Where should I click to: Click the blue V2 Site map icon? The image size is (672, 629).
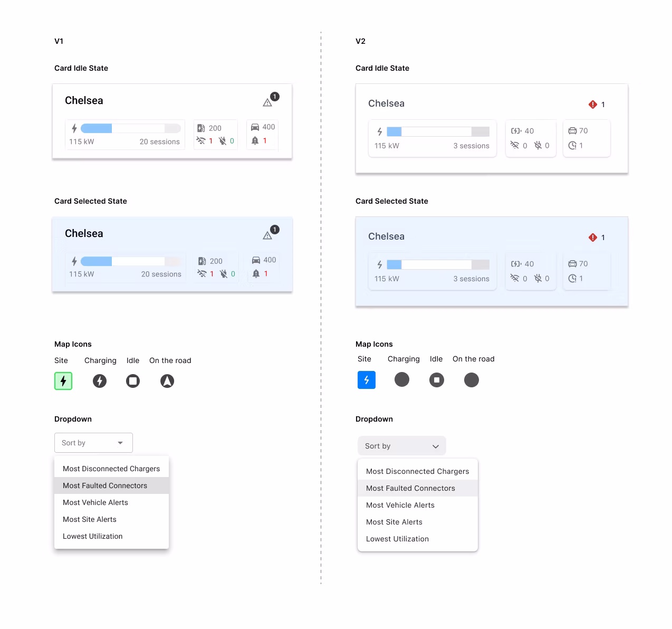click(367, 380)
